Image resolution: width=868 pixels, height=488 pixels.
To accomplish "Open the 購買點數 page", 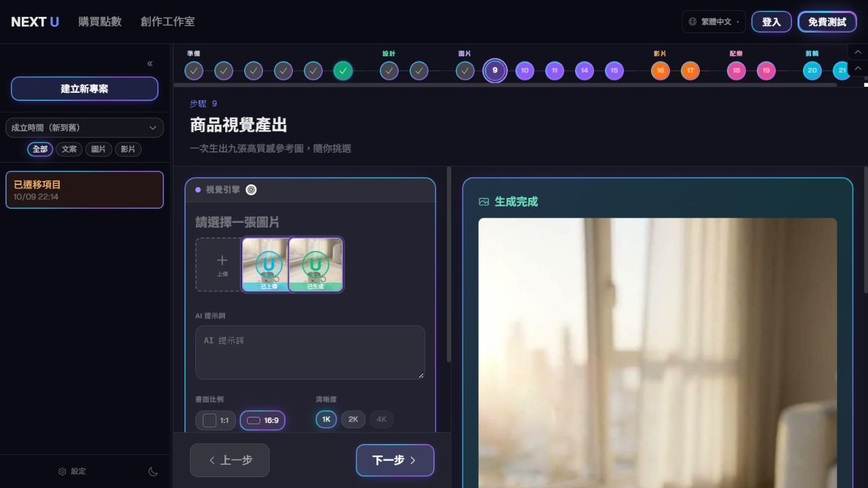I will click(100, 22).
